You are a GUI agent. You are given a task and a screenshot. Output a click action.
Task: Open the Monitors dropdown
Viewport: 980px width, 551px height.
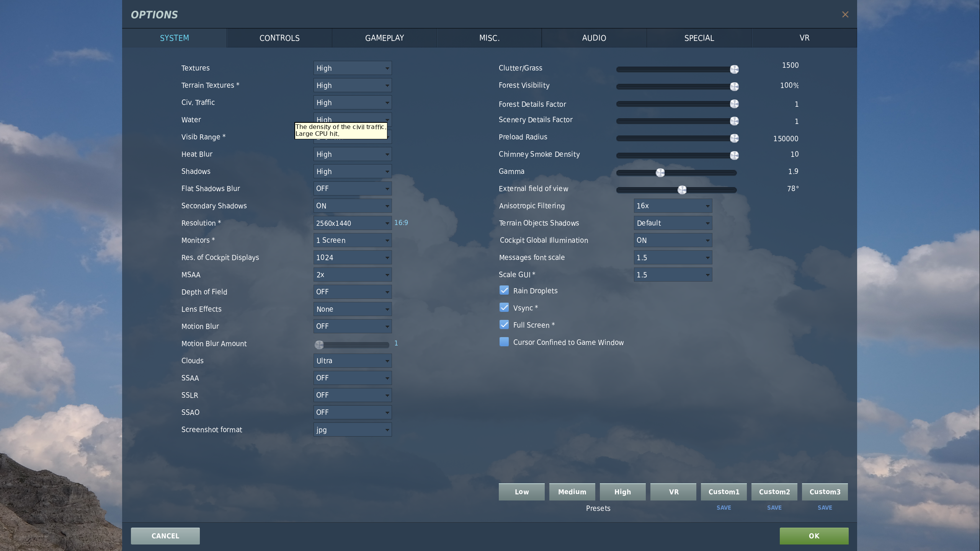click(x=353, y=240)
